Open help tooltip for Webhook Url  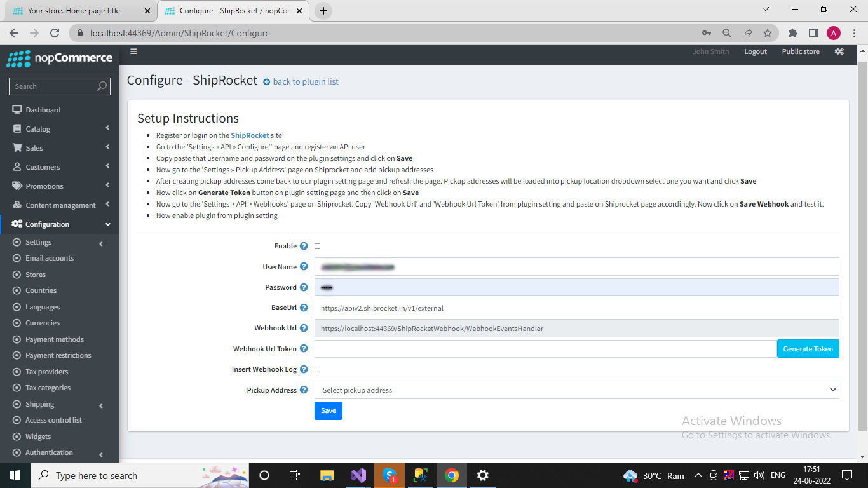(304, 328)
